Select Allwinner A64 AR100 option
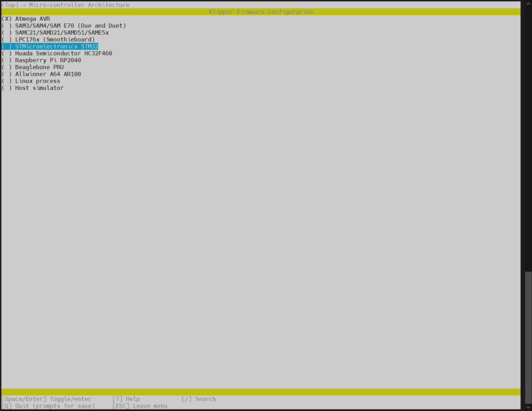Screen dimensions: 532x411 pos(41,74)
